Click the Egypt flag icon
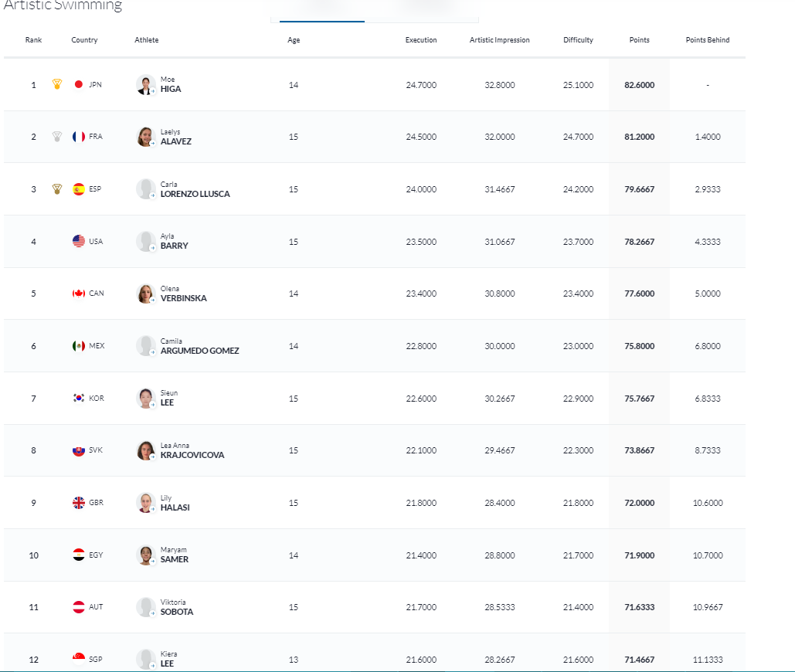The height and width of the screenshot is (672, 795). point(79,555)
